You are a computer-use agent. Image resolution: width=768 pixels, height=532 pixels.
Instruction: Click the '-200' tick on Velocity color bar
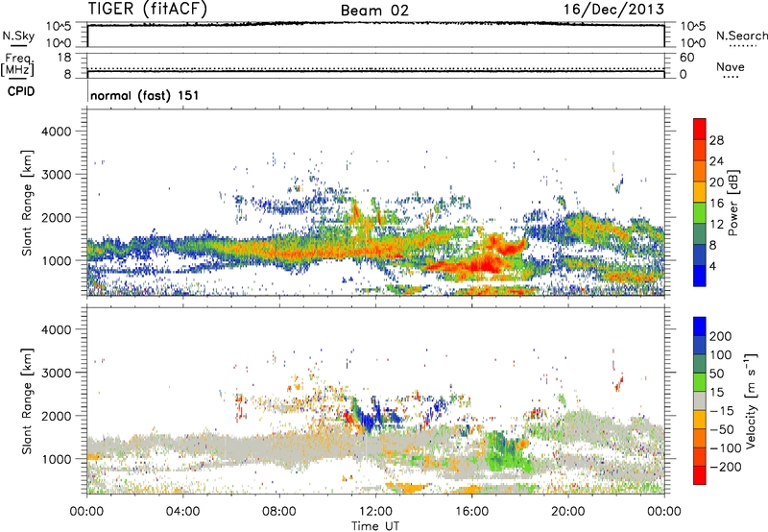[726, 467]
